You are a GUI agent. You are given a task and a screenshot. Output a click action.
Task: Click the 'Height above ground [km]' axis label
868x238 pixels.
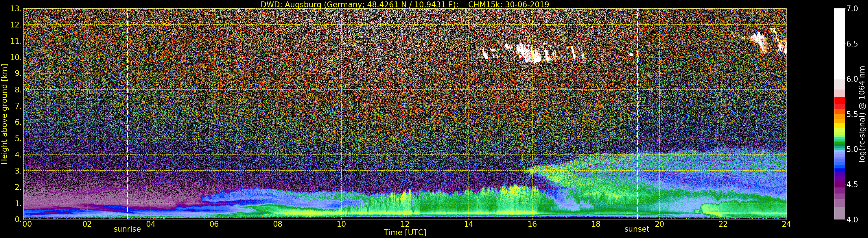[4, 114]
